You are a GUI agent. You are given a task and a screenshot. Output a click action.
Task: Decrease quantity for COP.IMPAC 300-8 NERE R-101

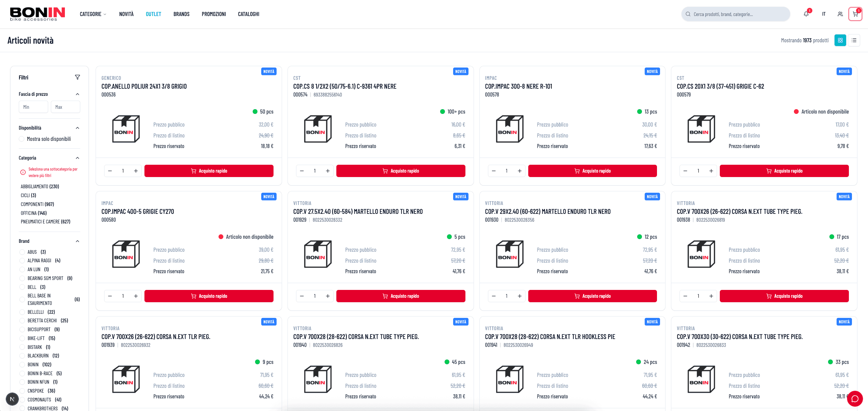point(494,171)
